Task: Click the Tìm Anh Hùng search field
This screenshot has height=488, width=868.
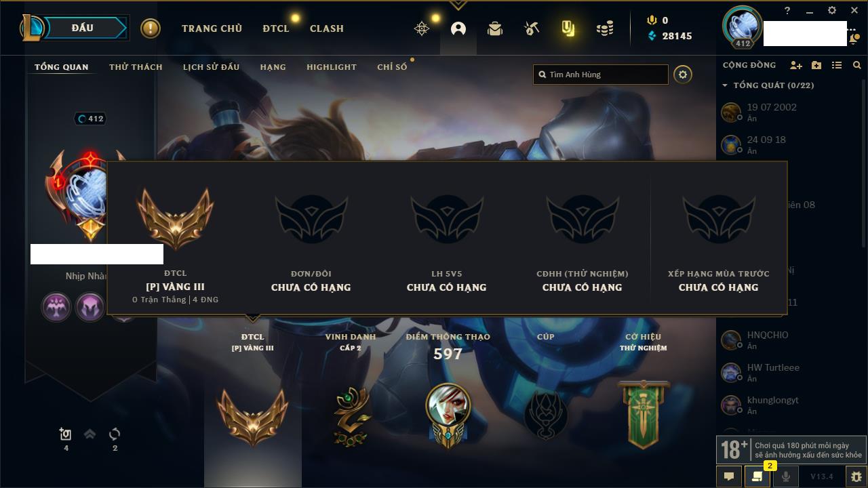Action: click(601, 75)
